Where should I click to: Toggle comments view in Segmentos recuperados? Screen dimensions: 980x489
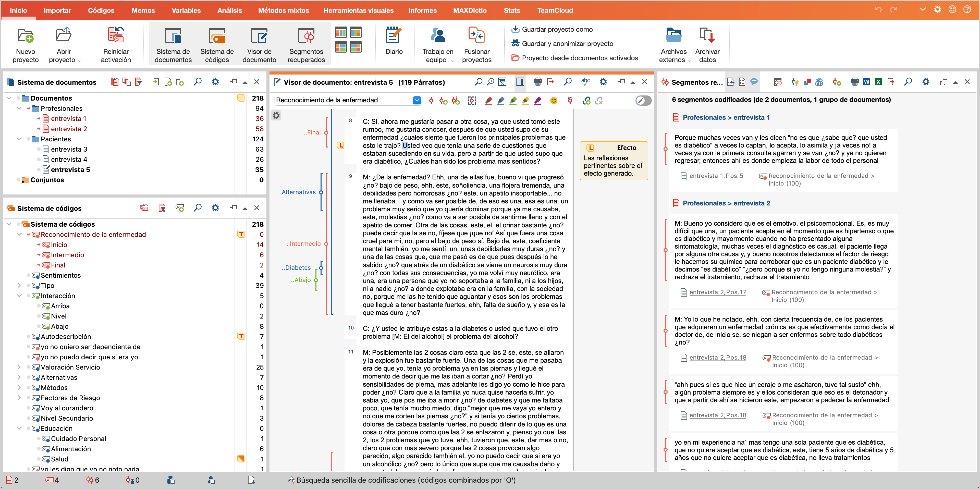tap(754, 82)
